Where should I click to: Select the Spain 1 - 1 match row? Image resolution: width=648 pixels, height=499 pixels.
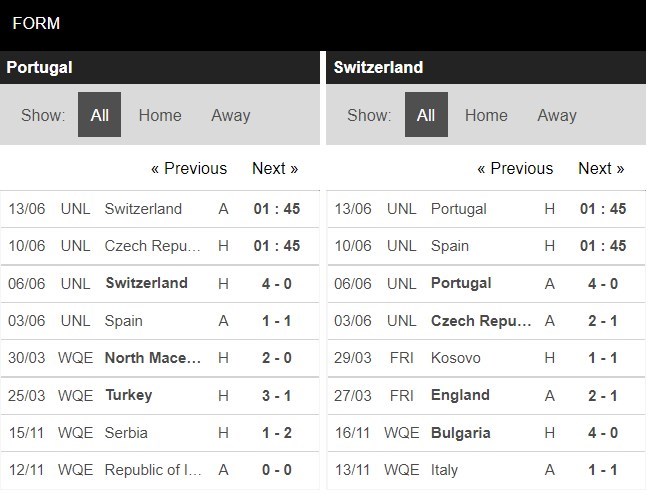coord(160,321)
